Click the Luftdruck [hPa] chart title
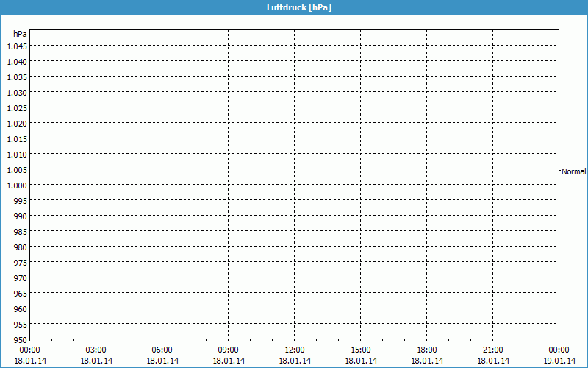 (x=294, y=7)
